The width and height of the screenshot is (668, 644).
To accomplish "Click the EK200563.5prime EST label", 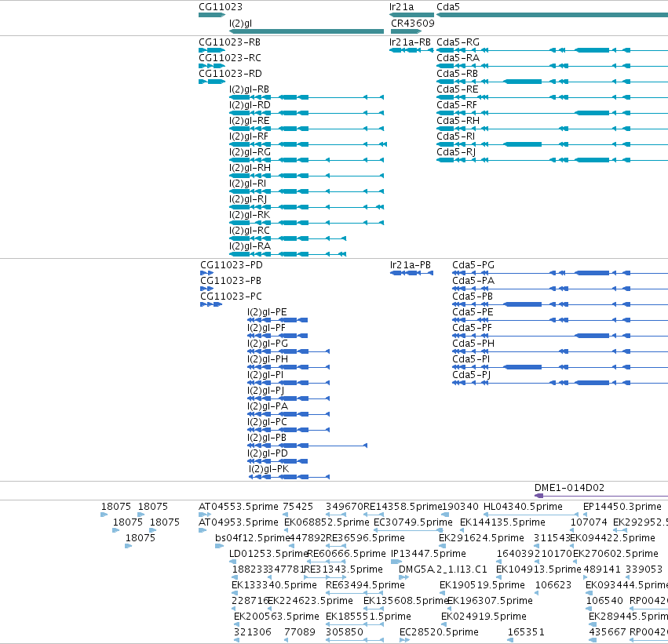I will pos(276,617).
